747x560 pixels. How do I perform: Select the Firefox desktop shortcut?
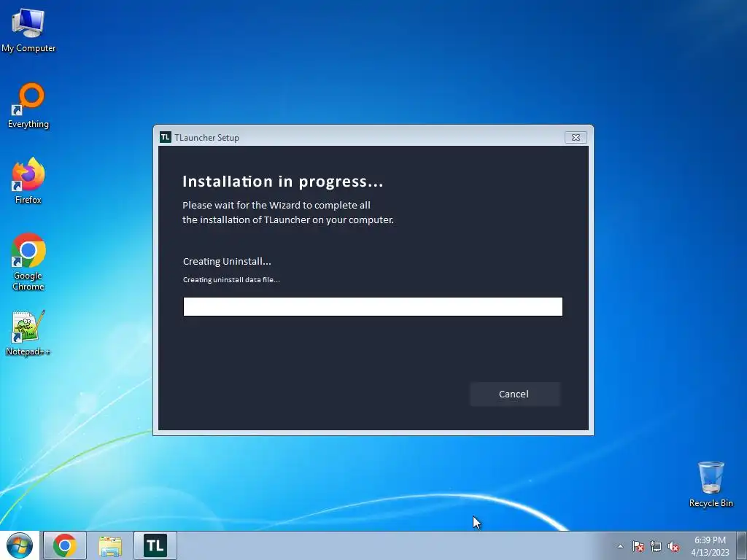(28, 181)
